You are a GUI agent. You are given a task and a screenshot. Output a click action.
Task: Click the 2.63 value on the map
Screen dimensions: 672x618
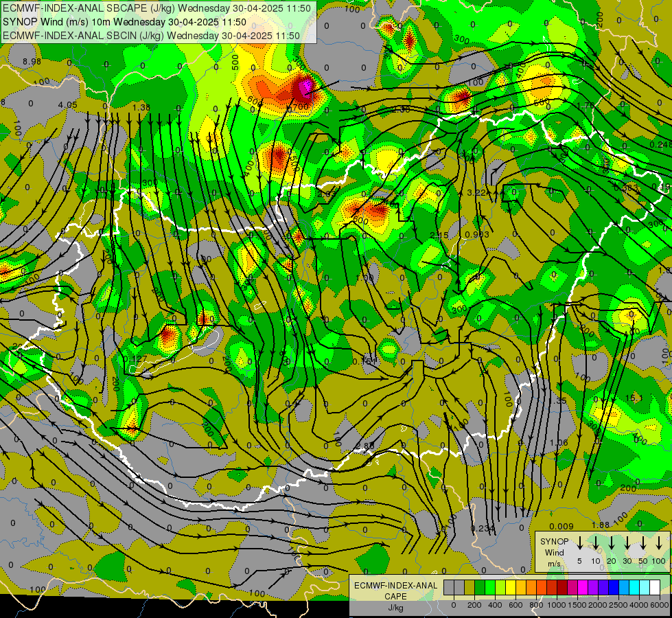coord(327,194)
